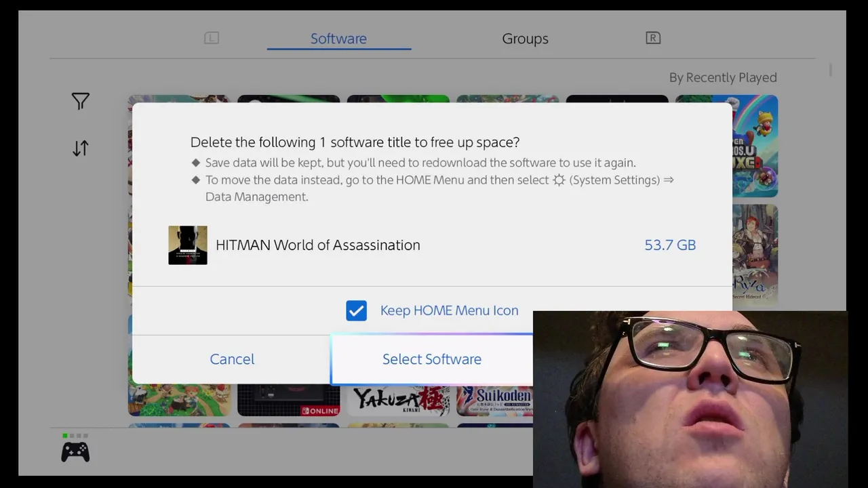Click the sort order arrows icon
This screenshot has height=488, width=868.
(x=81, y=148)
